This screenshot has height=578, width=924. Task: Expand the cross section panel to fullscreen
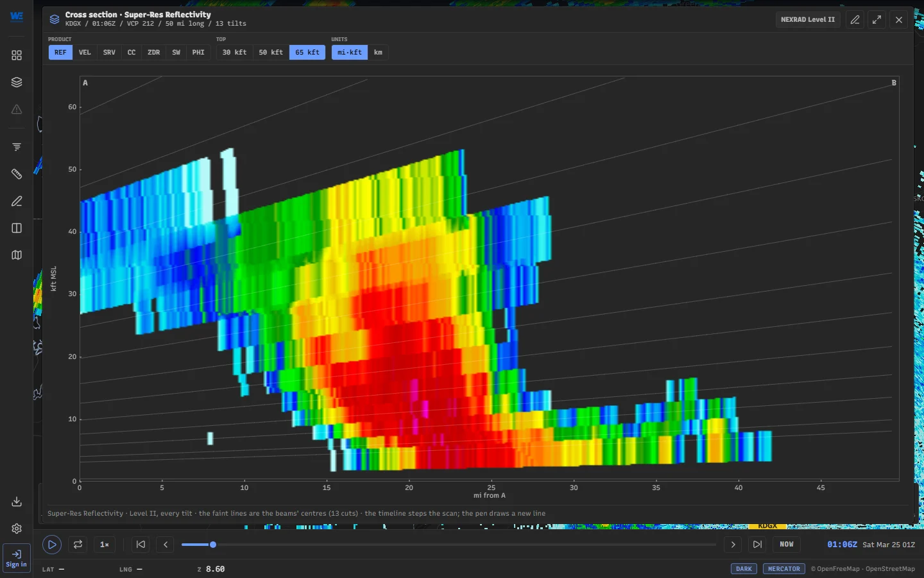tap(877, 20)
